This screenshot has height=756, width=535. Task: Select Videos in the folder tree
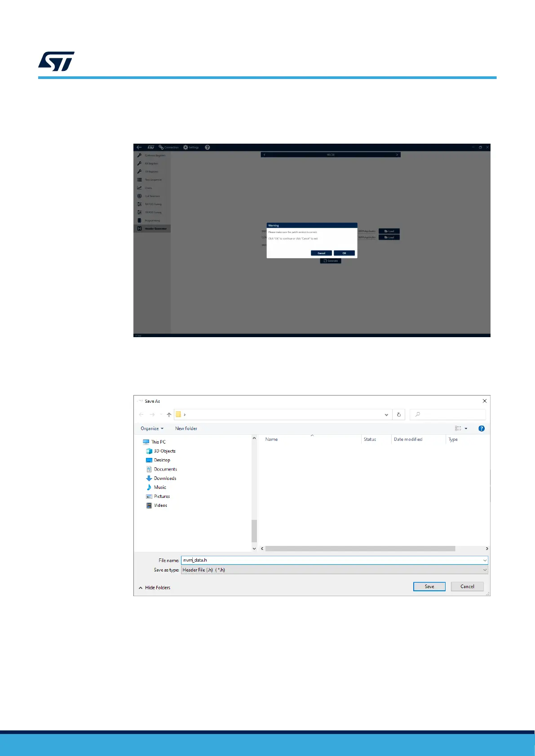[x=157, y=505]
